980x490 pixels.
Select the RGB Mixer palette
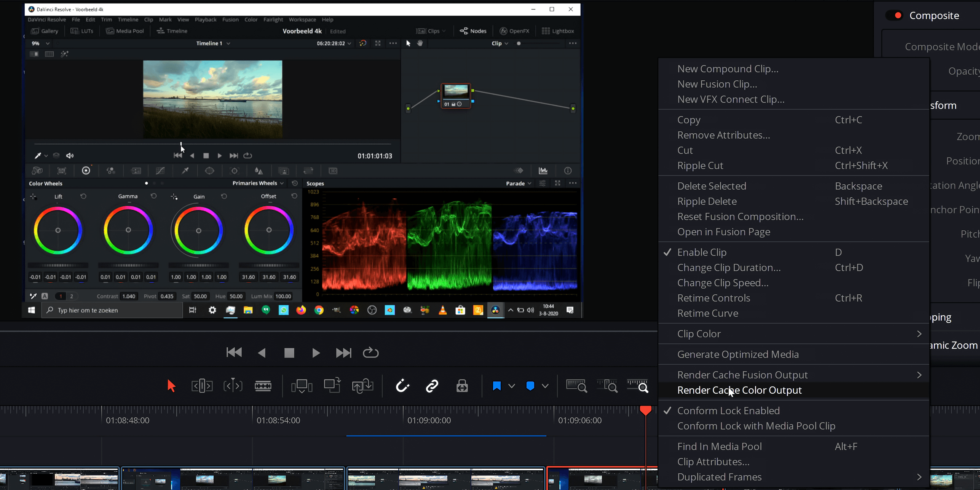click(111, 170)
